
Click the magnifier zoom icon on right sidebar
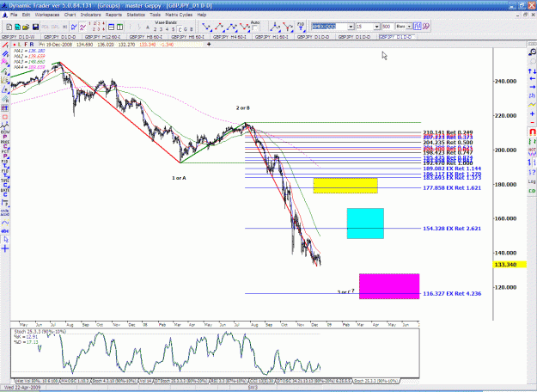point(532,52)
